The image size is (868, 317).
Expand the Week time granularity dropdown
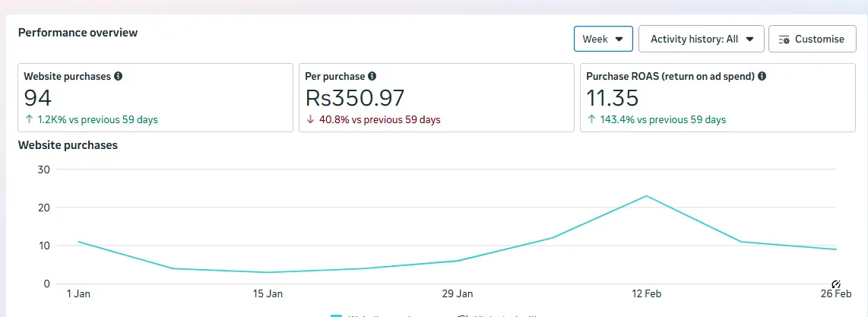click(x=603, y=40)
